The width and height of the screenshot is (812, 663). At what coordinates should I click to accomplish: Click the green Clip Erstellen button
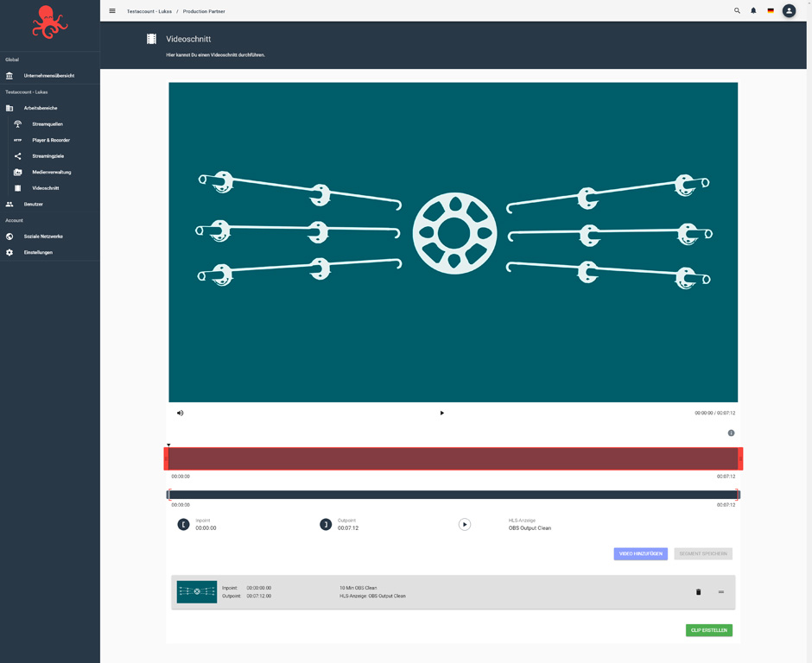pos(708,630)
